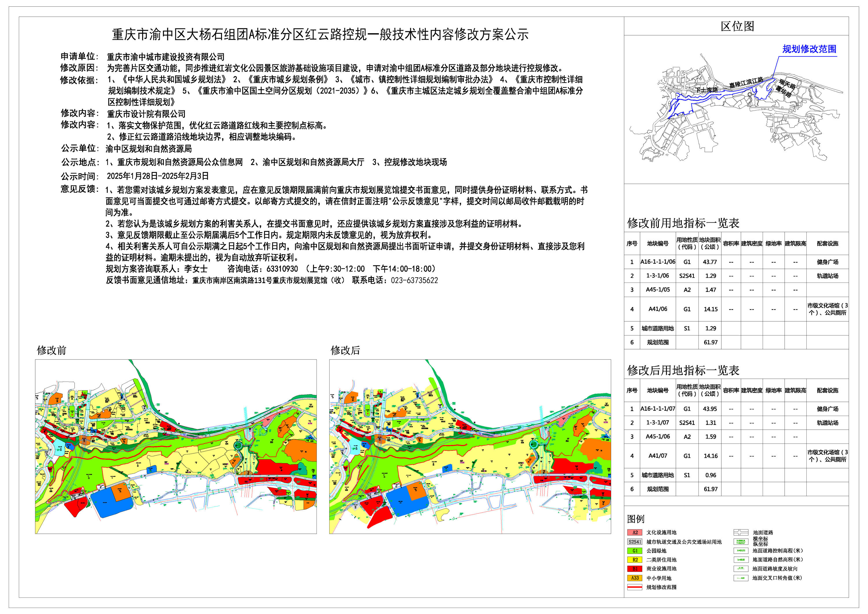Click area value 43.77 in before table
The image size is (868, 614).
710,262
